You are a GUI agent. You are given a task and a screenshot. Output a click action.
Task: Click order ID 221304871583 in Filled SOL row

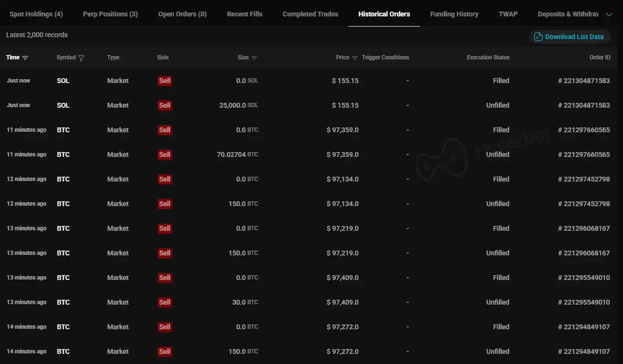(584, 81)
